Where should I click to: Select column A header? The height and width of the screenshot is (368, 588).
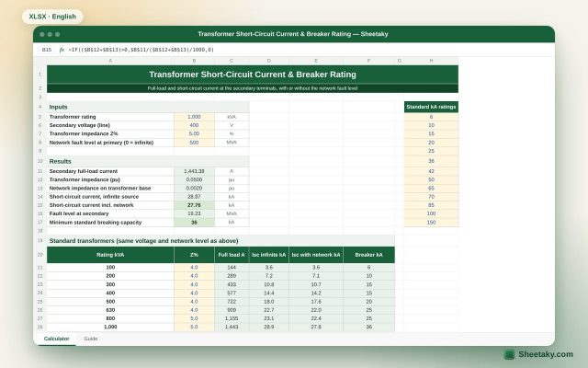[x=110, y=61]
